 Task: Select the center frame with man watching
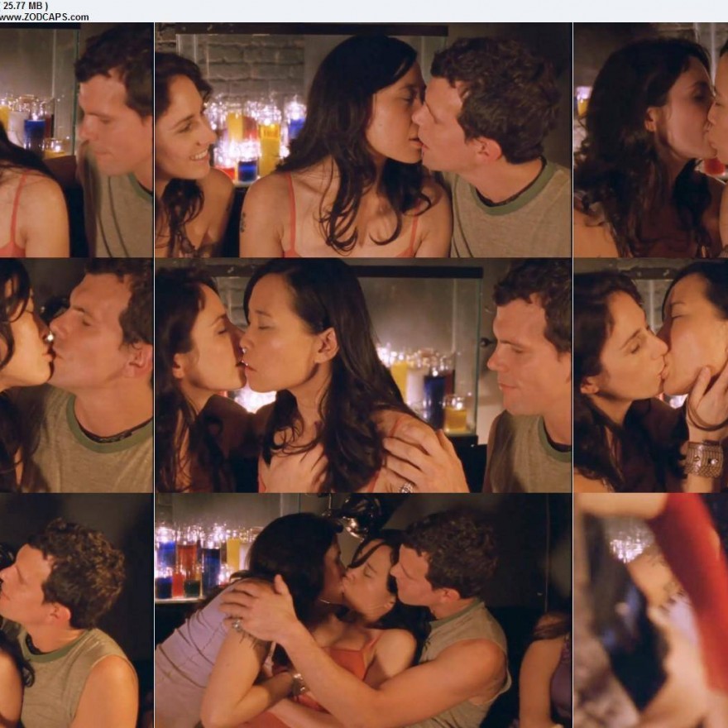coord(363,376)
